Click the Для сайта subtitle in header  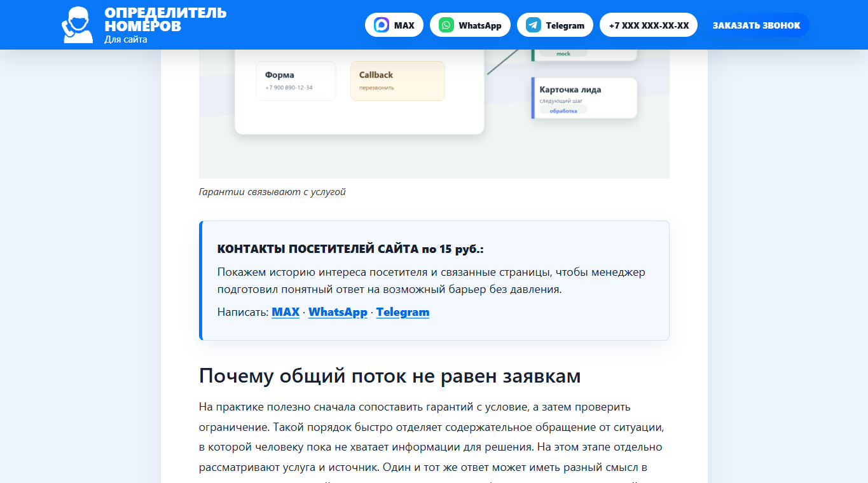pos(126,39)
